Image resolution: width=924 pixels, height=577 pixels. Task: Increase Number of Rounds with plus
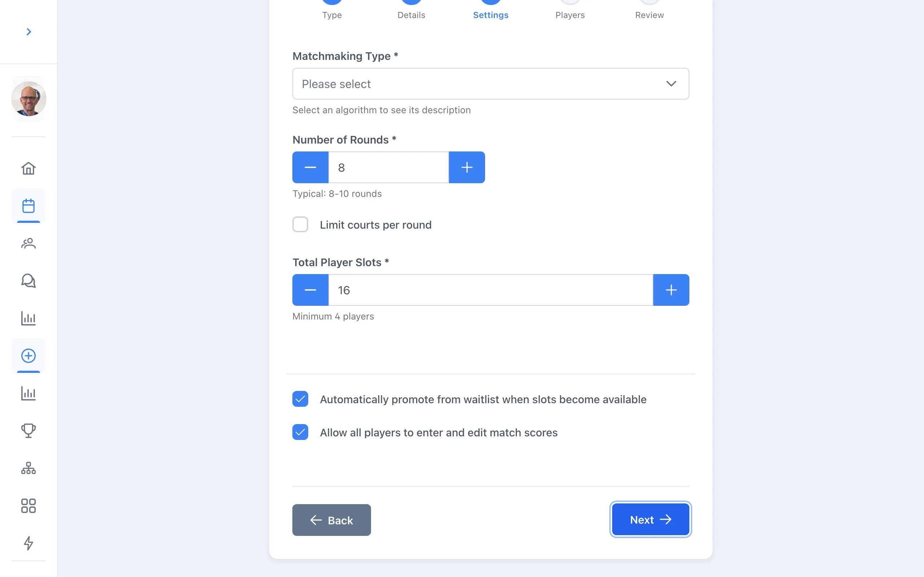click(x=467, y=167)
